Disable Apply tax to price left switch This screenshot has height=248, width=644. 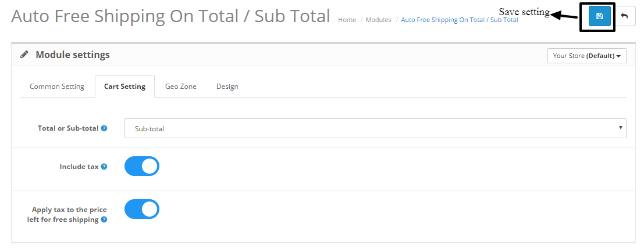(x=142, y=209)
